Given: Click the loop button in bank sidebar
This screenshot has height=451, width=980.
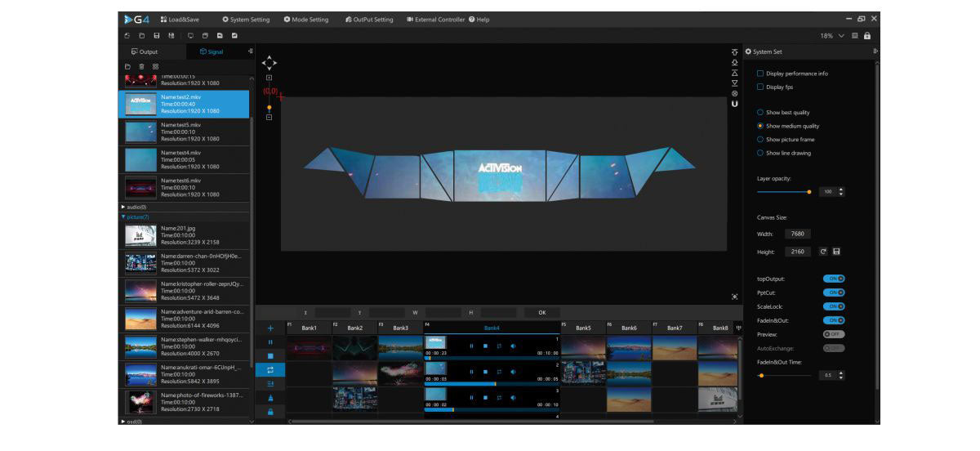Looking at the screenshot, I should pyautogui.click(x=270, y=369).
